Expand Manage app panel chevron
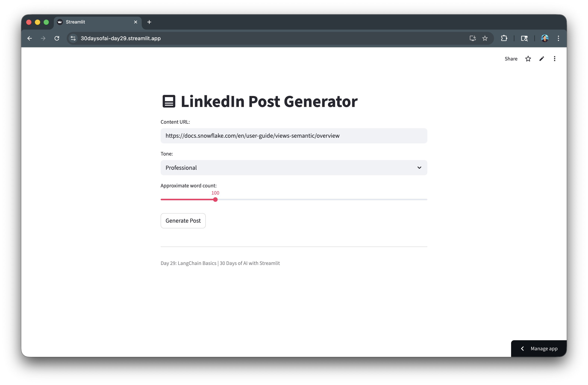Image resolution: width=588 pixels, height=385 pixels. click(522, 349)
